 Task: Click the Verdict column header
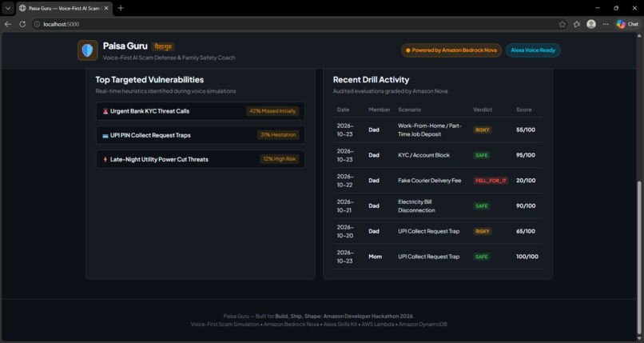pyautogui.click(x=483, y=110)
